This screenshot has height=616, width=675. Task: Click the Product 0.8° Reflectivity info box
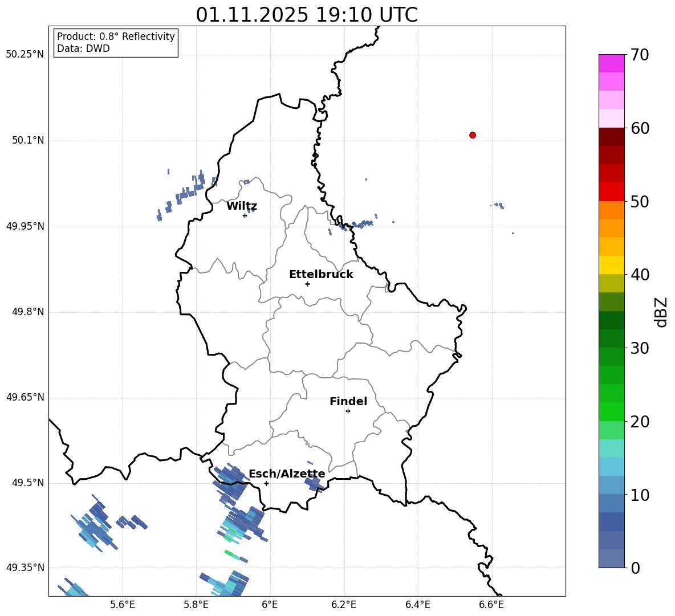pyautogui.click(x=116, y=42)
